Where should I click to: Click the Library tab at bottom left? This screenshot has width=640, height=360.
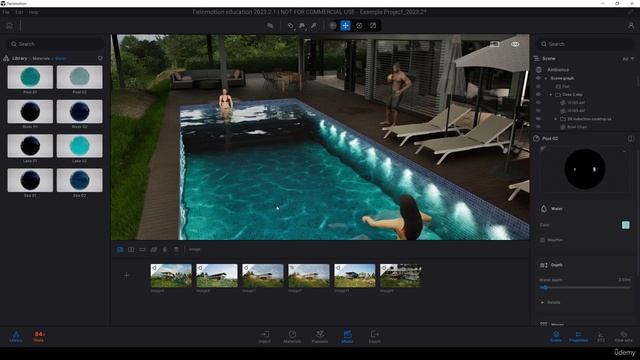(16, 337)
